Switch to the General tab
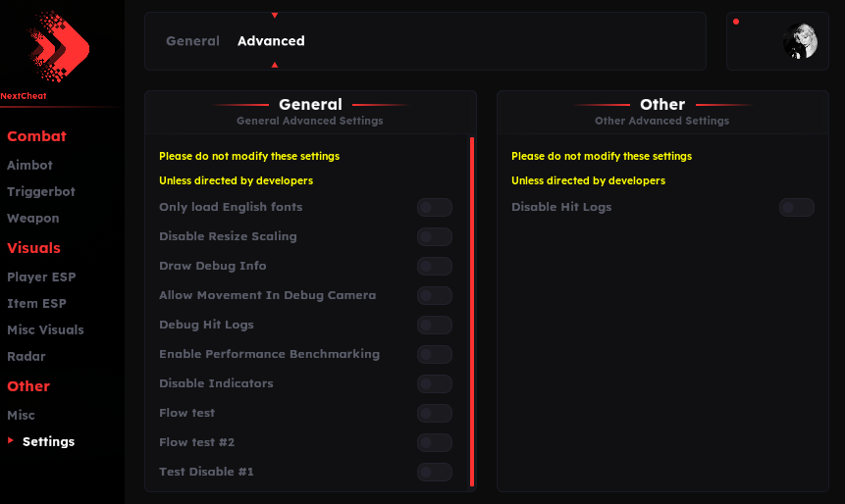 tap(192, 41)
